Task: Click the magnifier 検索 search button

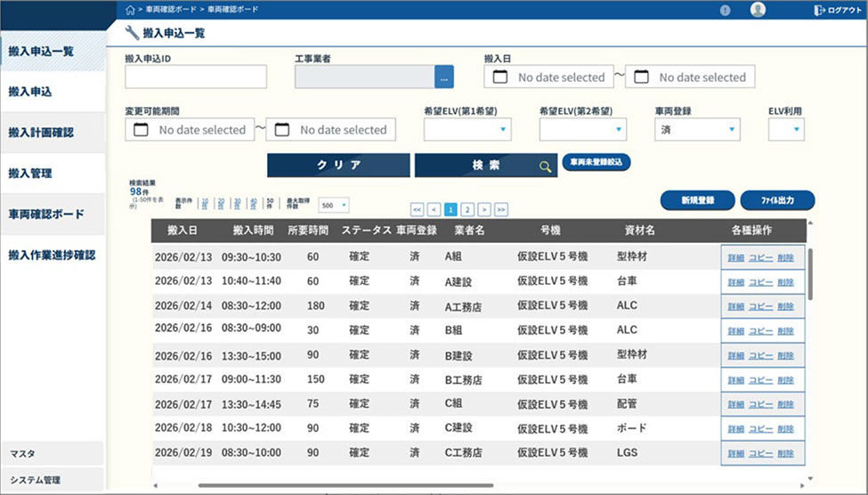Action: (x=486, y=166)
